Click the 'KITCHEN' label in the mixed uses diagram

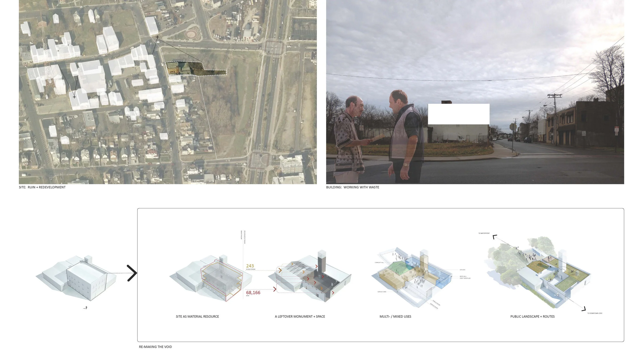[x=462, y=270]
